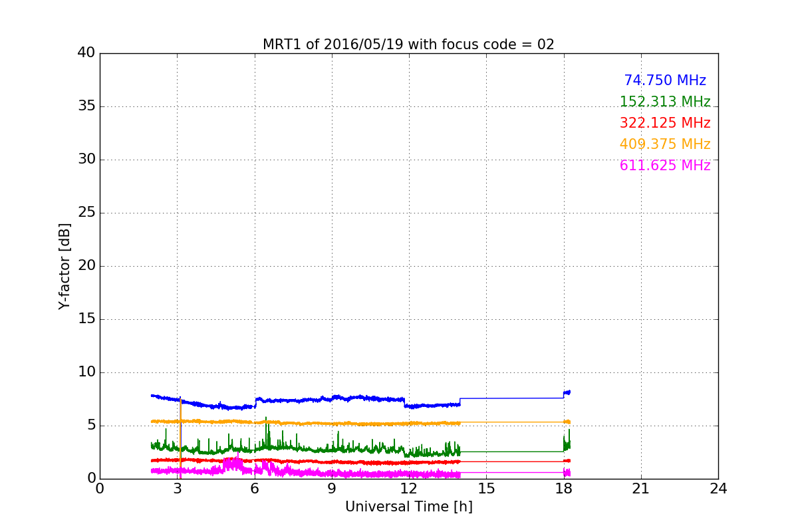This screenshot has height=532, width=798.
Task: Click the x-axis tick label '9'
Action: click(332, 488)
